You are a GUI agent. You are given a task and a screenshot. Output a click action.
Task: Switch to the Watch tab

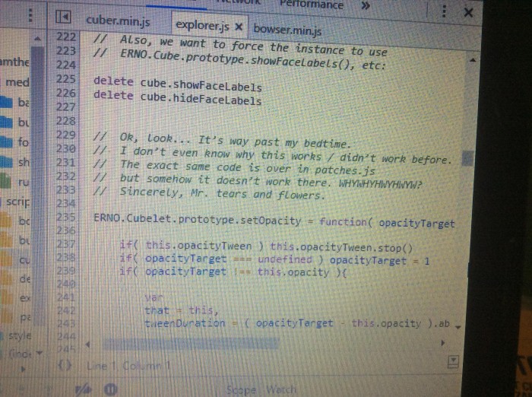pos(281,389)
